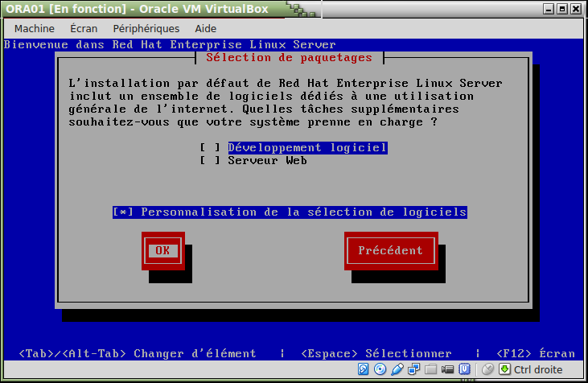Click the Espace Sélectionner hint text

(x=376, y=353)
